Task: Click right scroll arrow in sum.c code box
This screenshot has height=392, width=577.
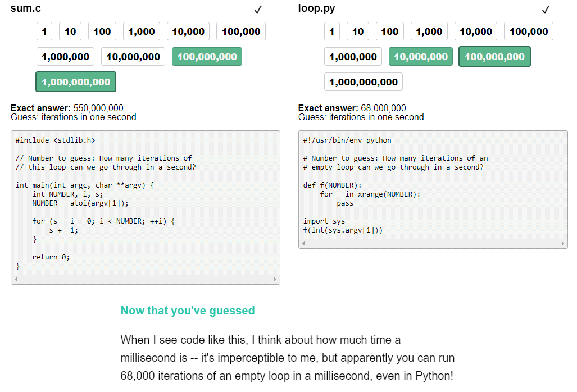Action: click(275, 280)
